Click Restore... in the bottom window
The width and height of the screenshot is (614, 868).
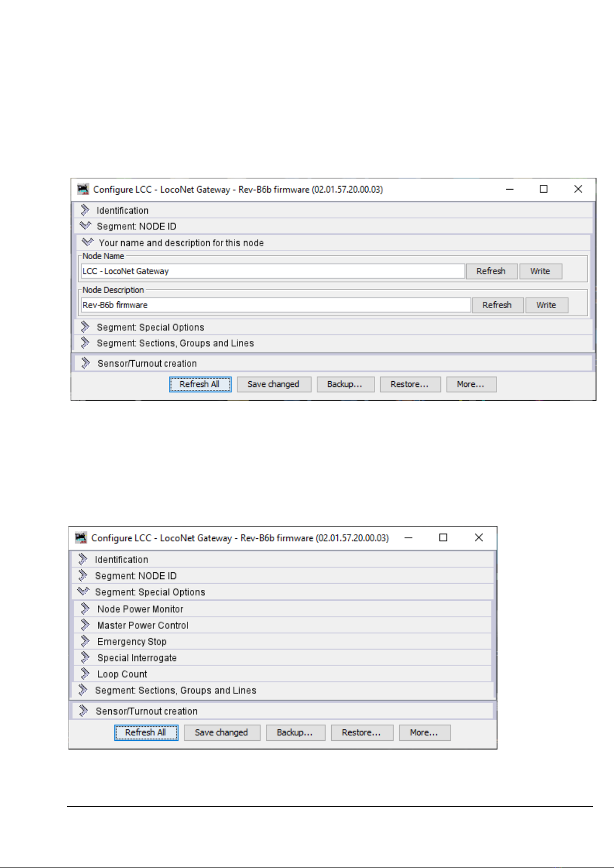point(362,733)
